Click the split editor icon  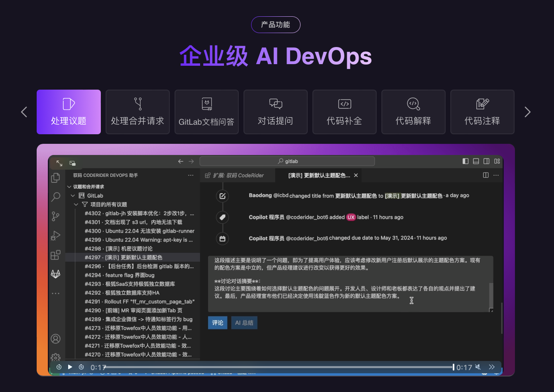click(486, 175)
